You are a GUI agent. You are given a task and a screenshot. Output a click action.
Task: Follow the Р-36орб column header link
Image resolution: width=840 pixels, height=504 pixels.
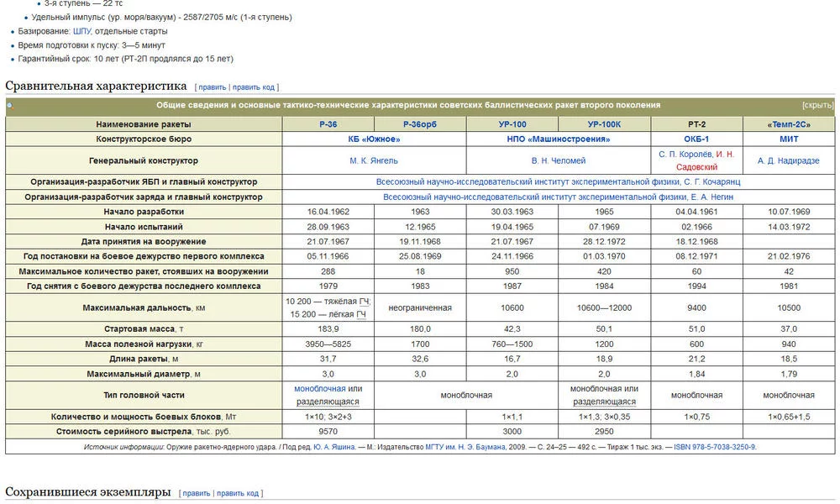[x=420, y=124]
